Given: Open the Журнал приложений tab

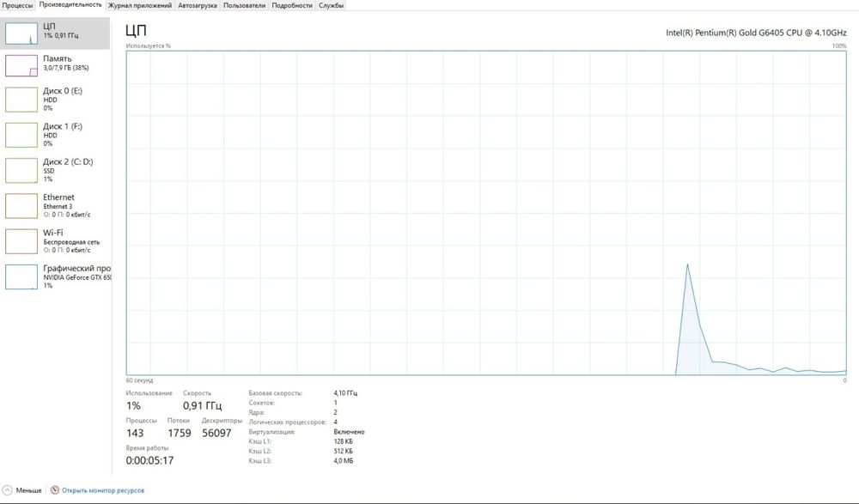Looking at the screenshot, I should [x=140, y=5].
